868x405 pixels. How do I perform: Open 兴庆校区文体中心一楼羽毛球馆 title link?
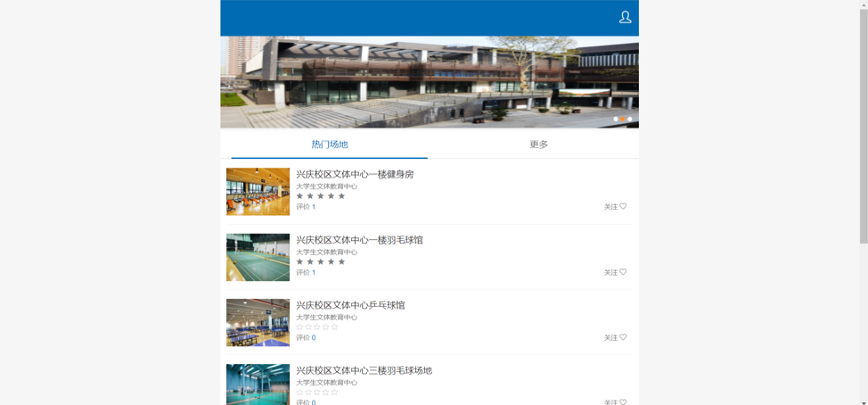coord(359,240)
